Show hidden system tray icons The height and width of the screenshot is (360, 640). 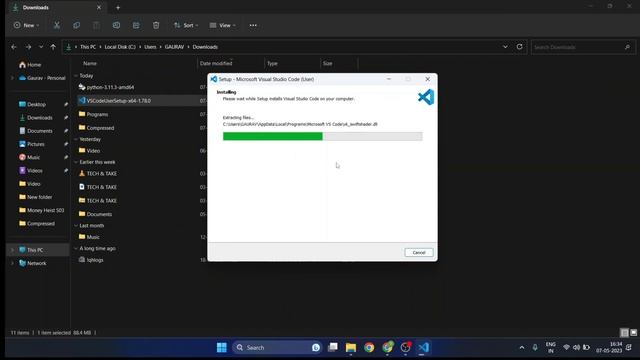522,348
